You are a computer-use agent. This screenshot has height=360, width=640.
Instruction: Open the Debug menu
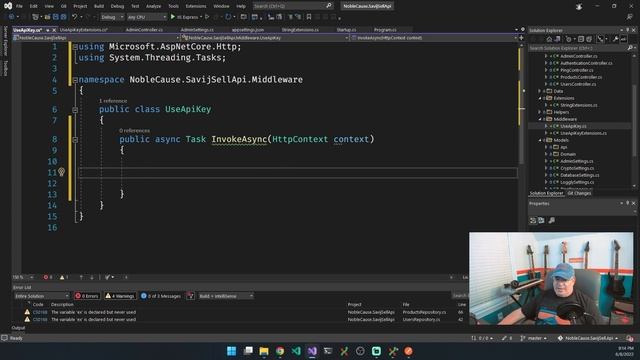coord(117,6)
